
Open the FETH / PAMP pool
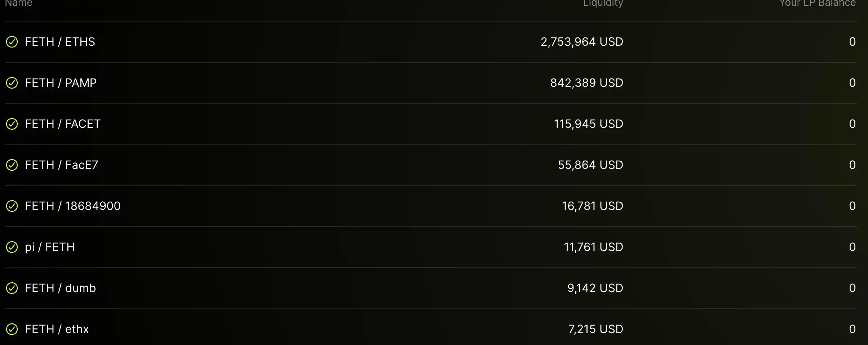pos(61,83)
